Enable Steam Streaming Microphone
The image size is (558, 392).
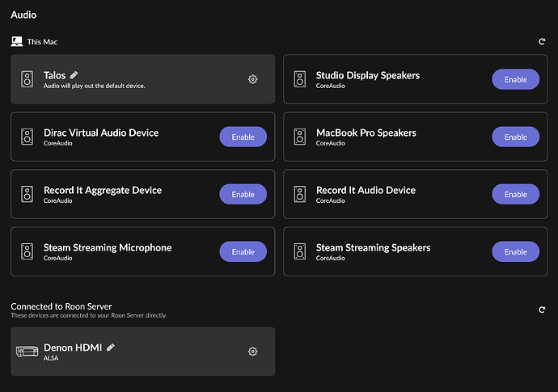[243, 251]
